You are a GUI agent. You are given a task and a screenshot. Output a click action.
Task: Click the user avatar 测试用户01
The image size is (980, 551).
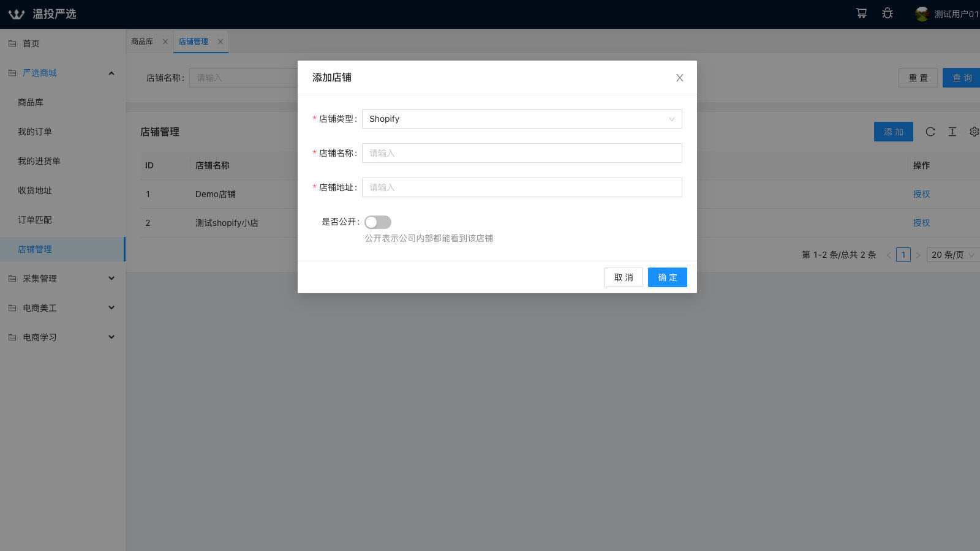[922, 13]
